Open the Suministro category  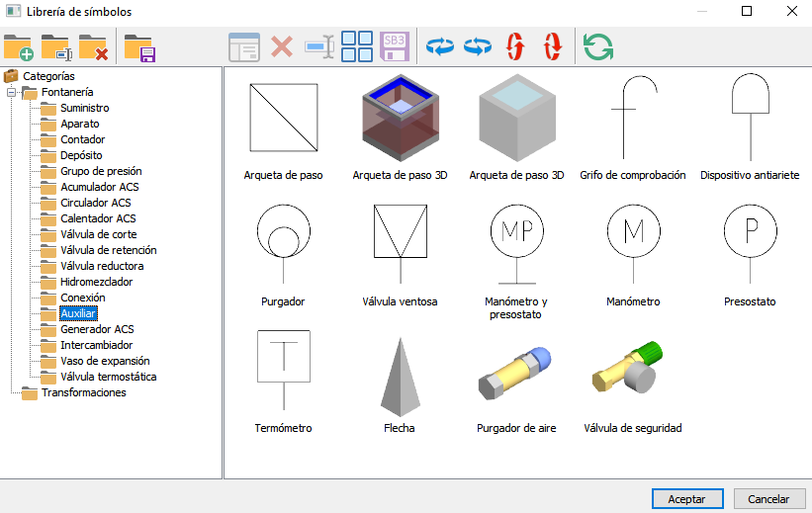point(85,108)
